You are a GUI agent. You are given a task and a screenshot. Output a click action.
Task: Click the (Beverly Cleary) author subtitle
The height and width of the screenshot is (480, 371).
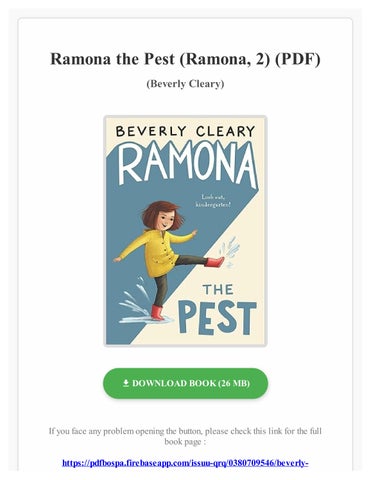tap(185, 83)
